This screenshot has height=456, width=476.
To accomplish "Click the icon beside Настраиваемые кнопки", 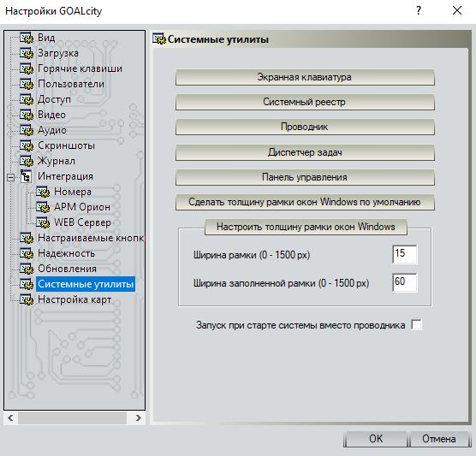I will pos(27,238).
